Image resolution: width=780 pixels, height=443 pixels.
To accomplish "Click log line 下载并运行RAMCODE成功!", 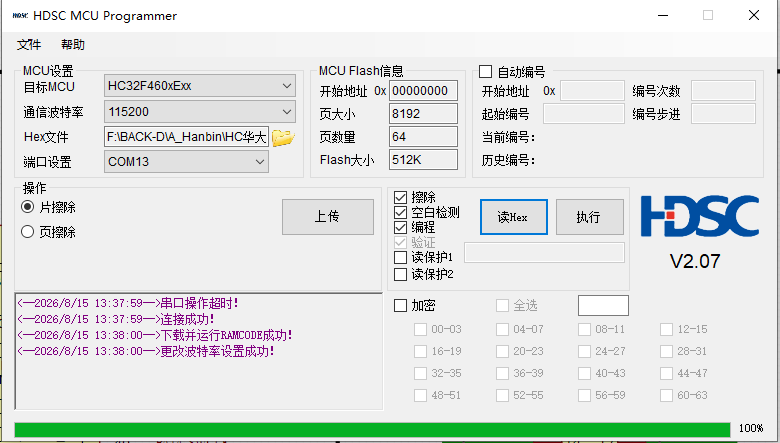I will [155, 335].
